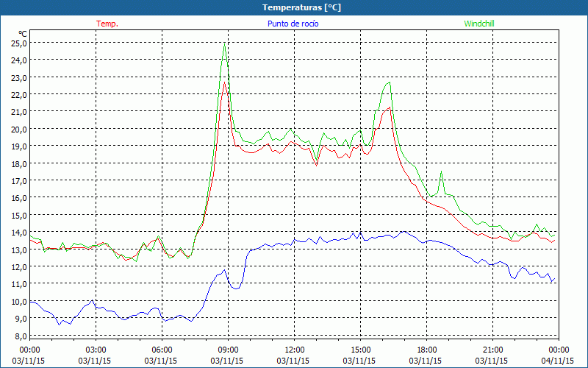Click the 16,0 y-axis value
Image resolution: width=588 pixels, height=368 pixels.
[19, 198]
